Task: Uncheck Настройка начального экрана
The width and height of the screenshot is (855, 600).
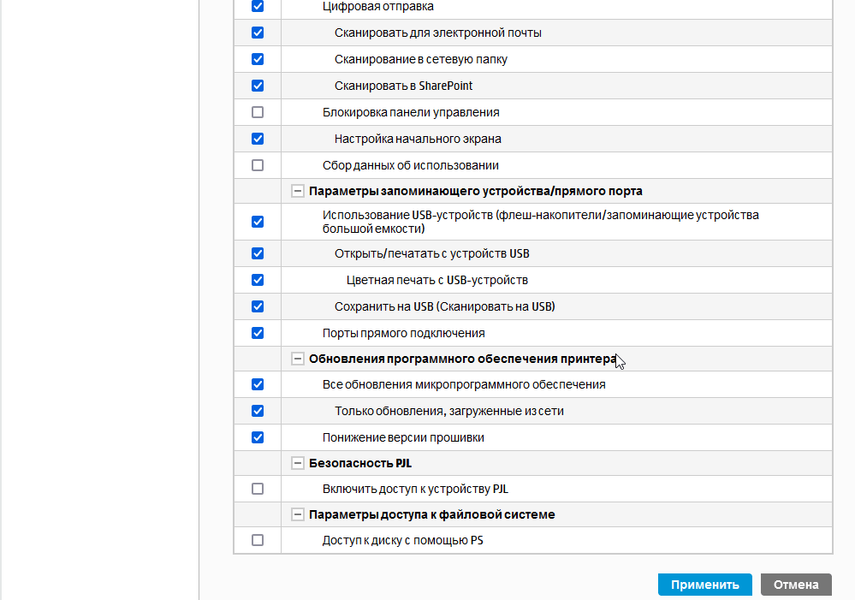Action: click(258, 139)
